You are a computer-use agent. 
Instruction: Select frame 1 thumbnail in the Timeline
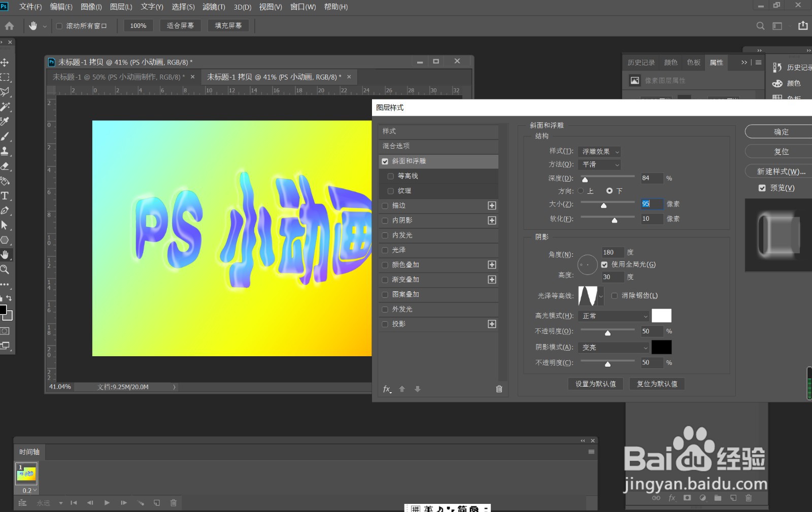point(25,474)
